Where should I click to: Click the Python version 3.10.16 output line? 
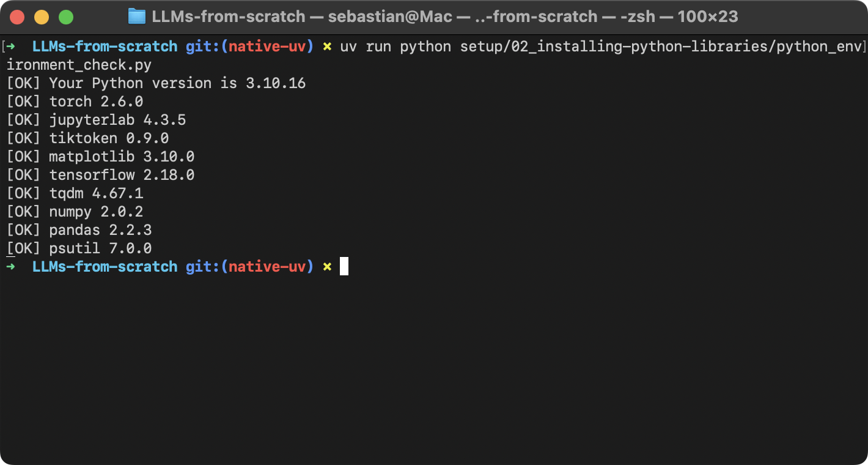tap(156, 83)
